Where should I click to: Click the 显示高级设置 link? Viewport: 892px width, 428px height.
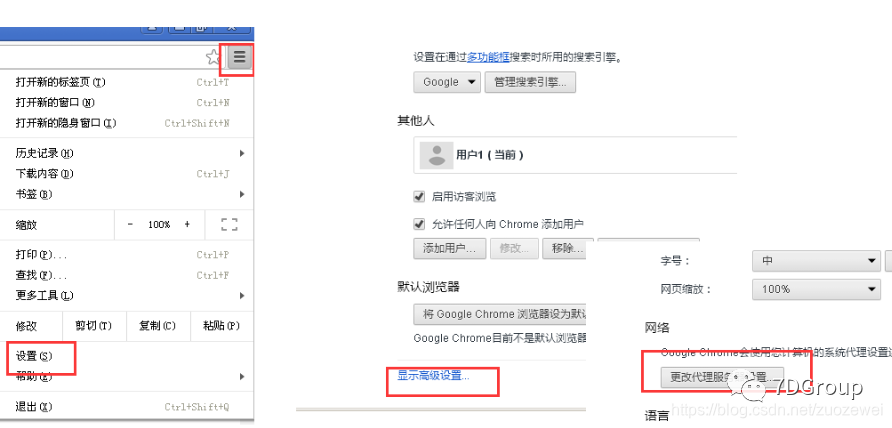tap(433, 376)
